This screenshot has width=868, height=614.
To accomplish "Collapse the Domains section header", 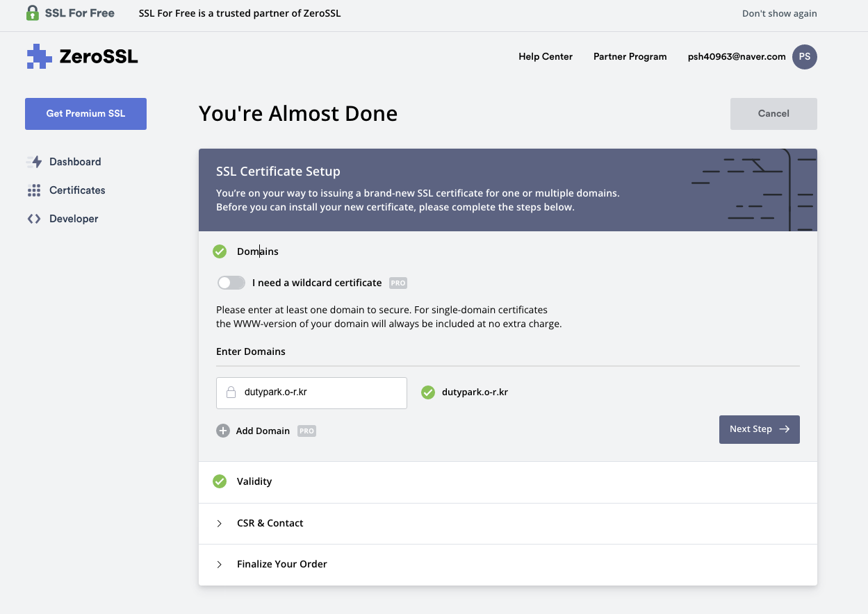I will 508,251.
